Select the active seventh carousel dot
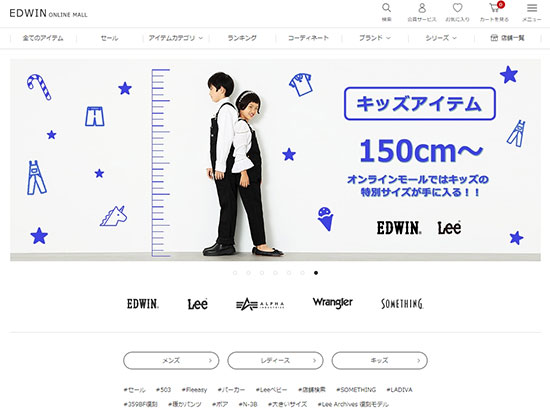The width and height of the screenshot is (550, 416). (316, 273)
